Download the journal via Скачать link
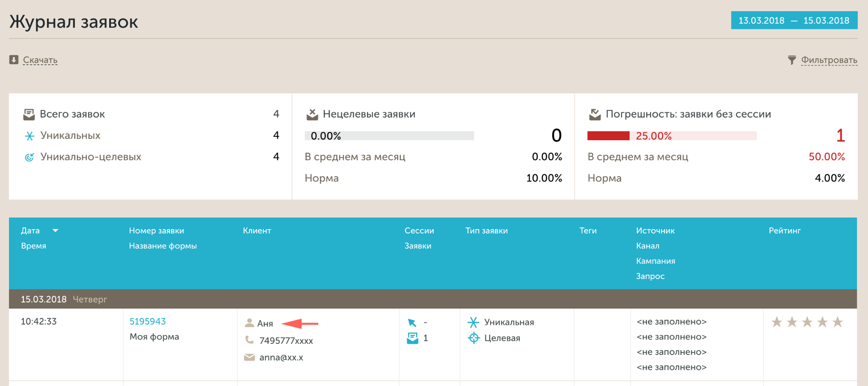This screenshot has height=386, width=868. click(x=40, y=60)
